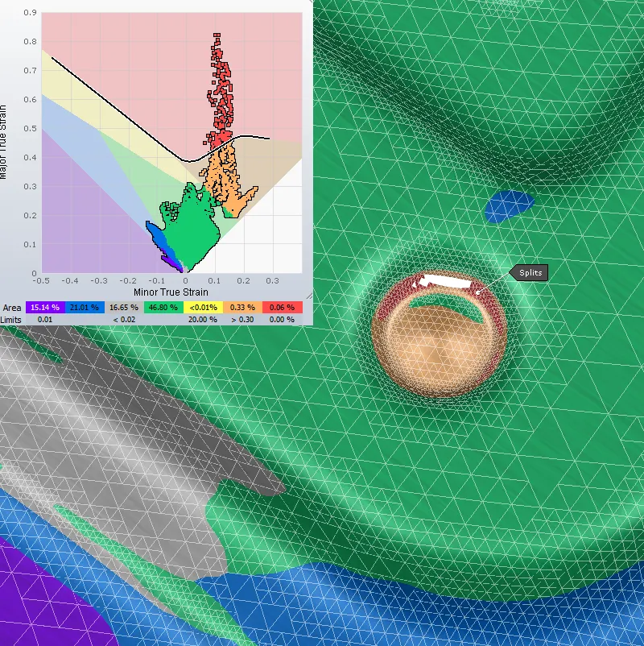
Task: Grab the diagram panel resize grip
Action: [308, 296]
